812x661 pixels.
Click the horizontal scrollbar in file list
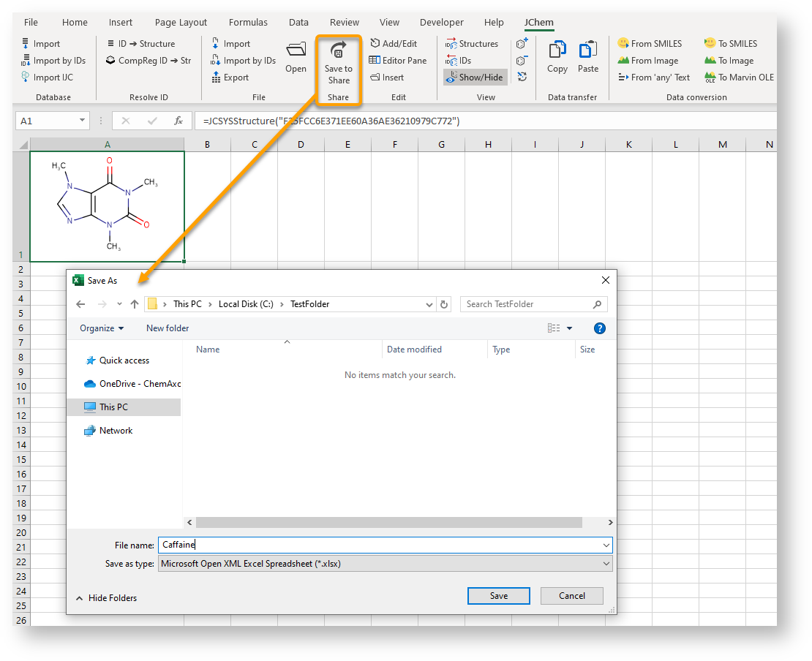[x=388, y=523]
